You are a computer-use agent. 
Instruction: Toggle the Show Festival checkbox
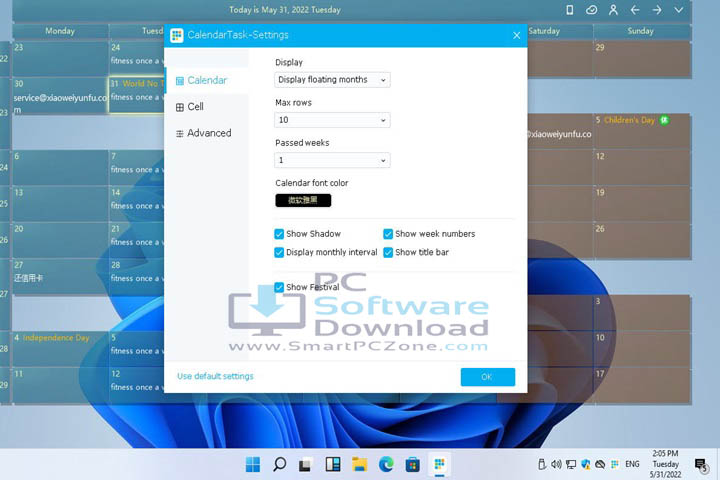(x=279, y=287)
